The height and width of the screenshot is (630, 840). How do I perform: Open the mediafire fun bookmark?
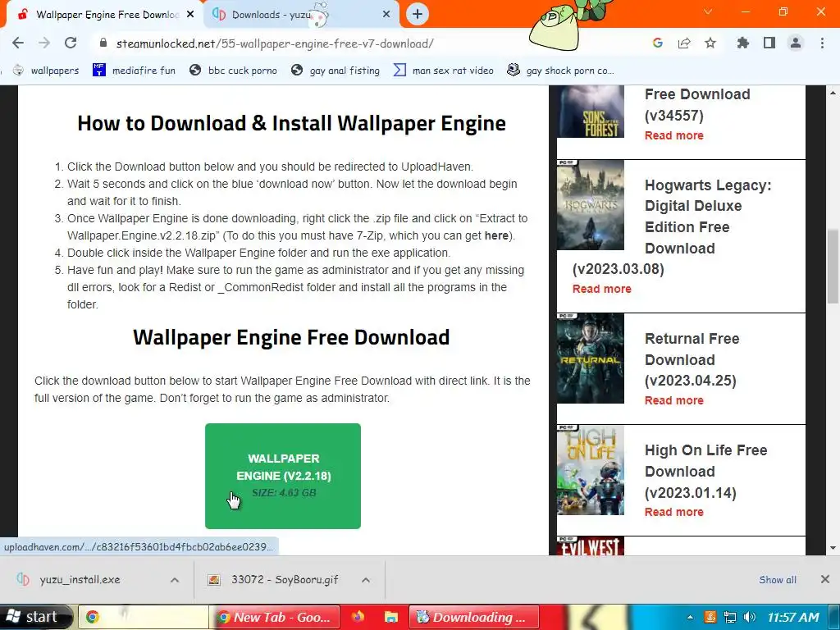(x=134, y=71)
